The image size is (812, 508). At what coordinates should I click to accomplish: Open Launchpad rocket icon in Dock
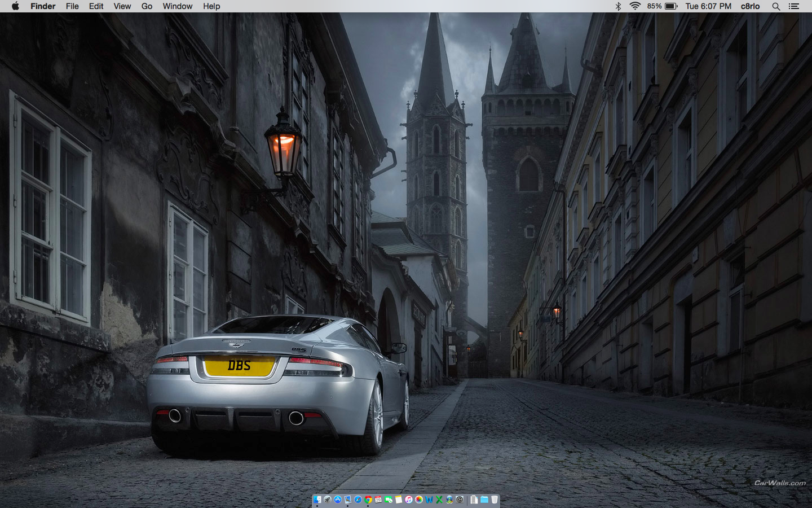(328, 500)
